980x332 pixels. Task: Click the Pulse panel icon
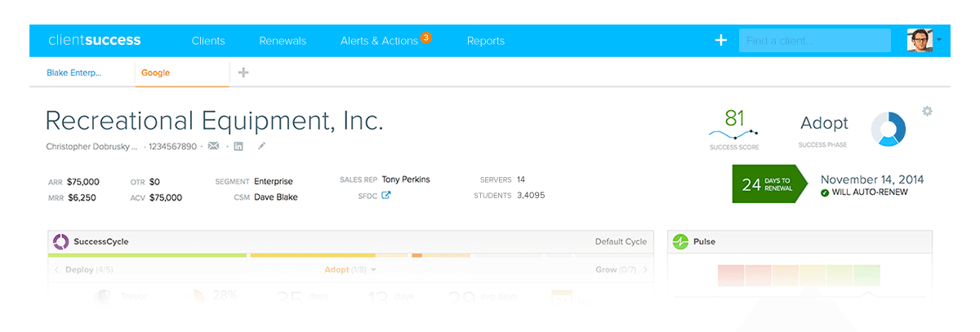click(680, 241)
